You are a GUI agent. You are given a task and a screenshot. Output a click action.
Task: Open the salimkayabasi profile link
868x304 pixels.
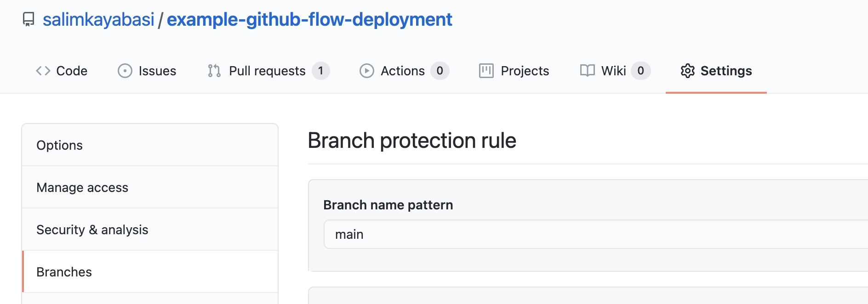[x=98, y=19]
